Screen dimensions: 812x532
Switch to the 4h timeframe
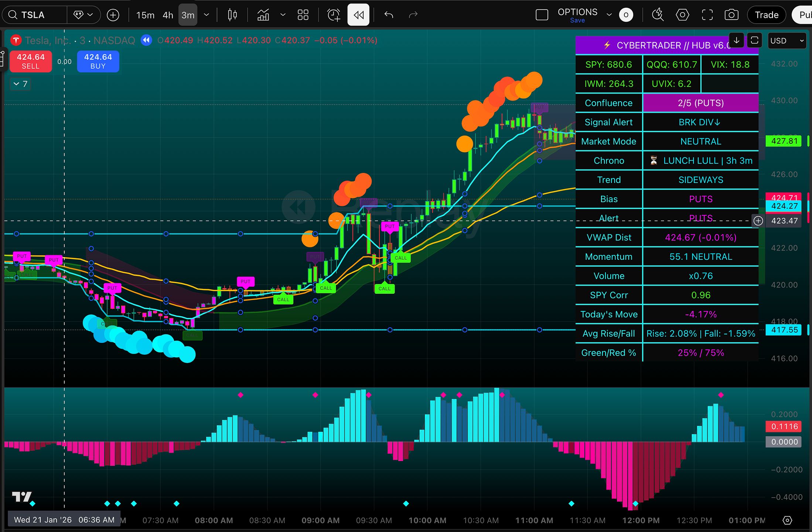pyautogui.click(x=168, y=15)
